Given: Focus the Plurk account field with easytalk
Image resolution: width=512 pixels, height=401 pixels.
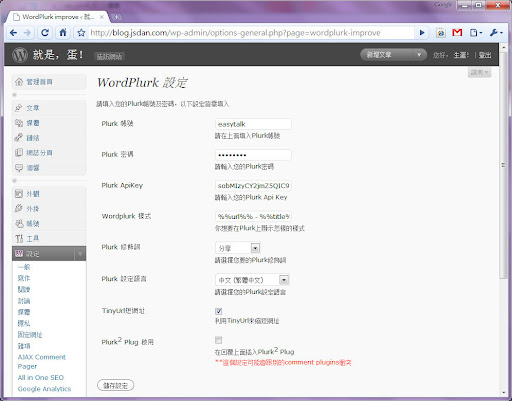Looking at the screenshot, I should click(x=253, y=124).
